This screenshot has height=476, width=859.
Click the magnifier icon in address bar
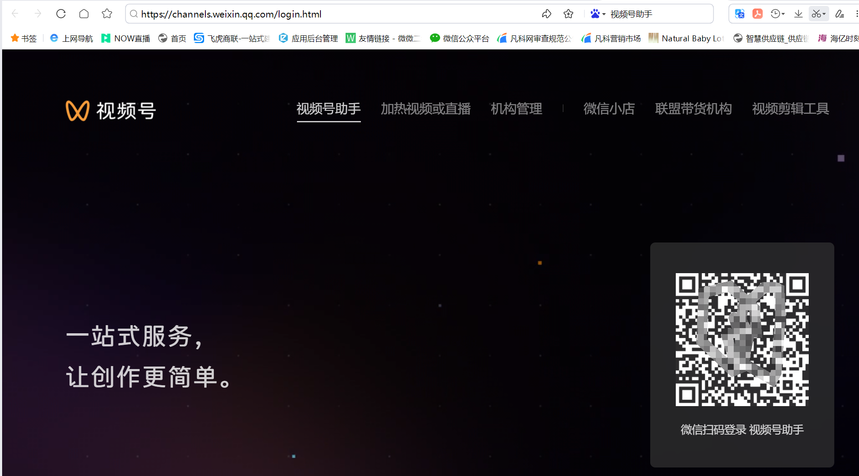pyautogui.click(x=134, y=14)
